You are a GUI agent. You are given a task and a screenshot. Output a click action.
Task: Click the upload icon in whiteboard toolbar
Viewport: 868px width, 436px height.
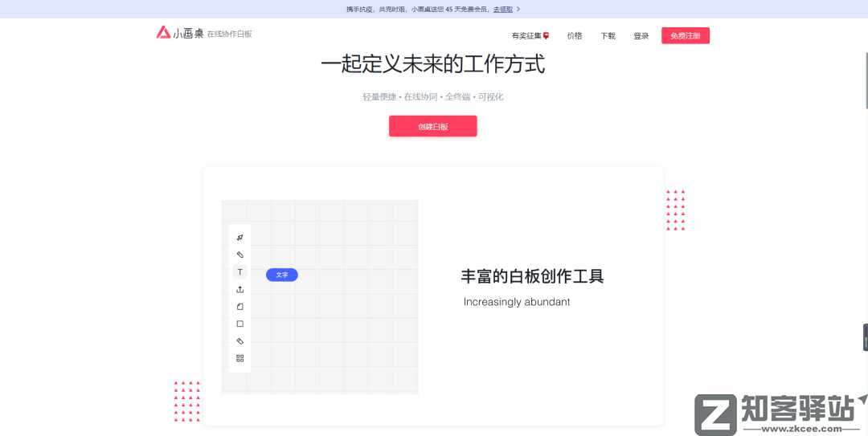coord(240,289)
